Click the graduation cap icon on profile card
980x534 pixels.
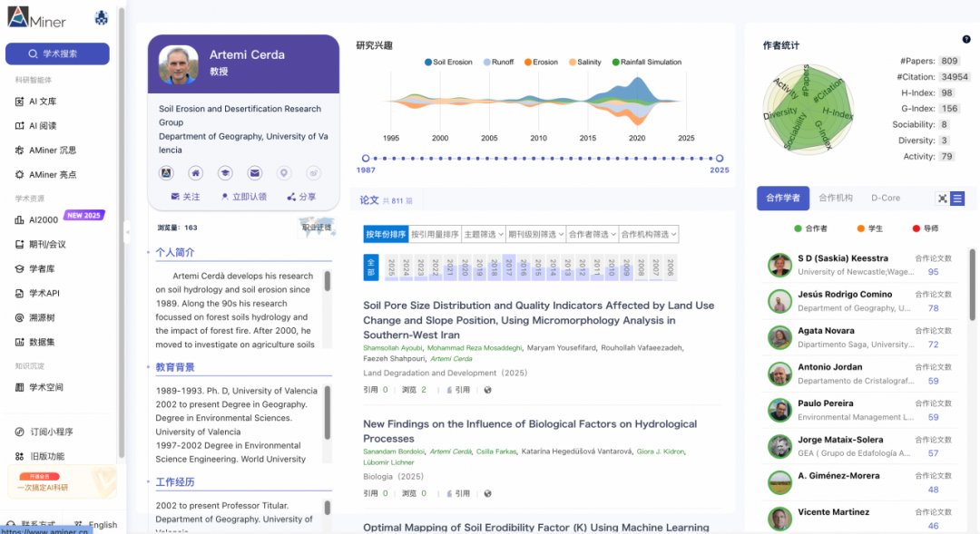[x=225, y=173]
